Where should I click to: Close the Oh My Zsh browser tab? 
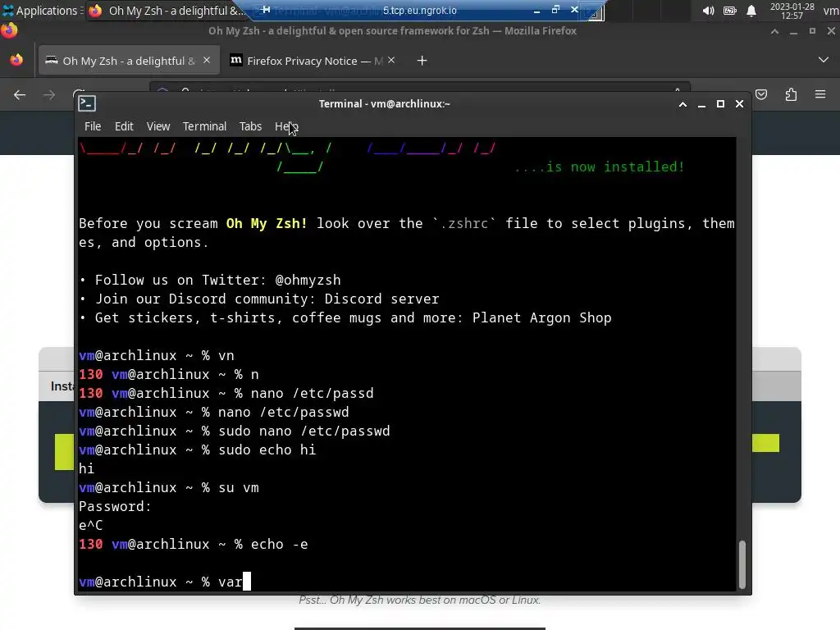pos(206,60)
